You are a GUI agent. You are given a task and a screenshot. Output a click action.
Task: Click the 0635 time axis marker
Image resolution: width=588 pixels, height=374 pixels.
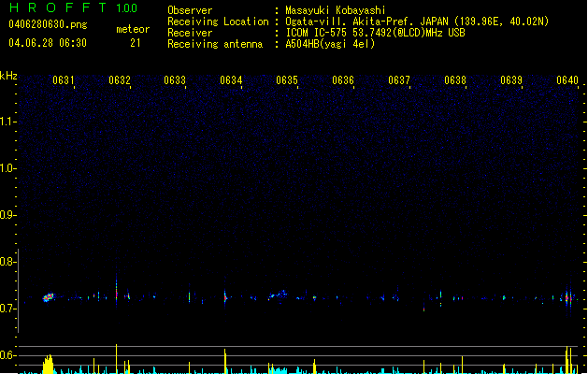pos(287,80)
